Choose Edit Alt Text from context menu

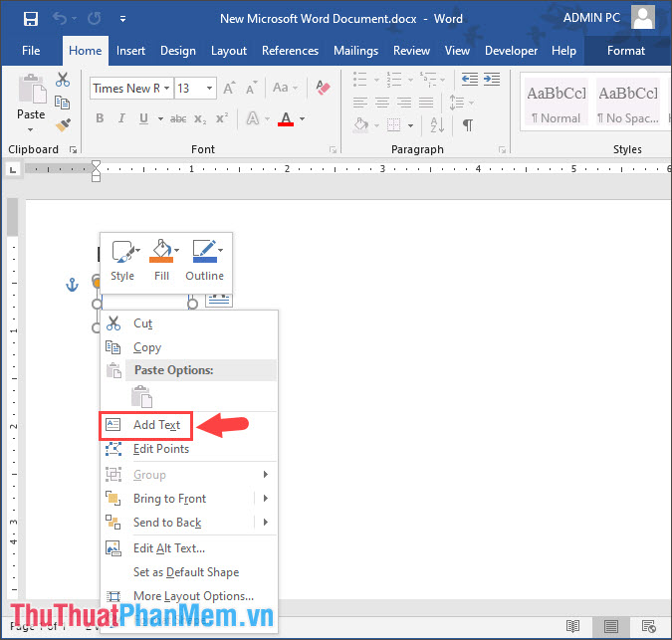pos(189,548)
